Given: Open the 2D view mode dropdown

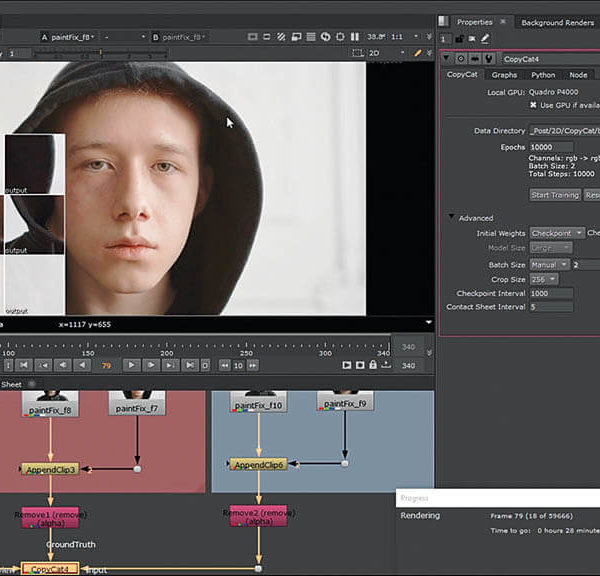Looking at the screenshot, I should [386, 53].
